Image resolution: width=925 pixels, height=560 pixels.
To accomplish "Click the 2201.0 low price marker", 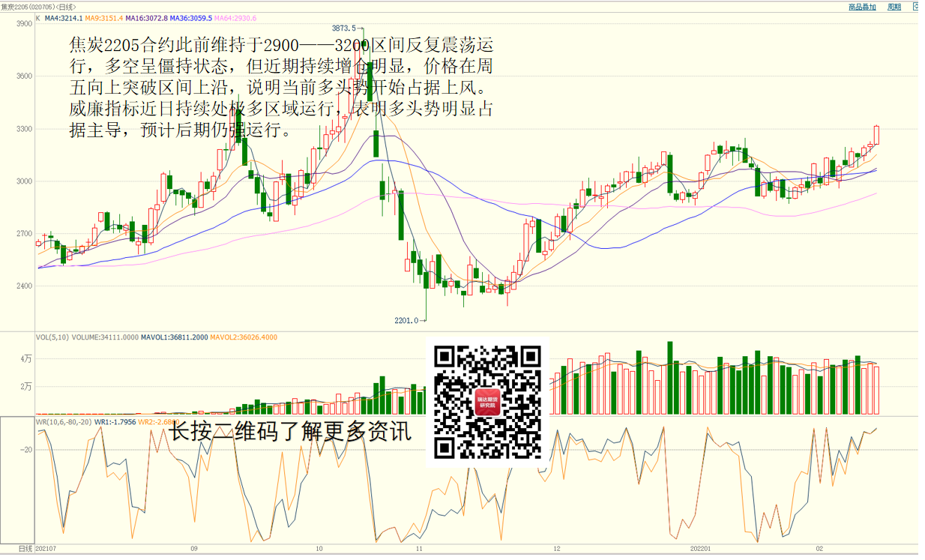I will coord(409,320).
